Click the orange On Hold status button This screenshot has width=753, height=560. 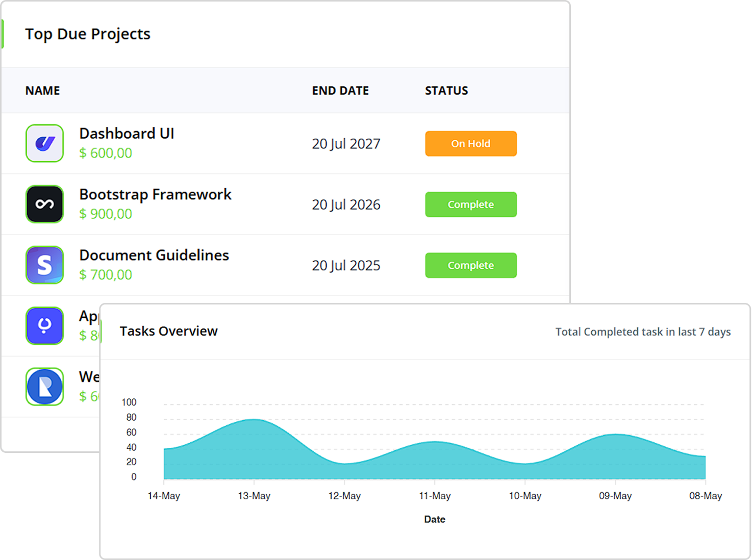click(470, 144)
